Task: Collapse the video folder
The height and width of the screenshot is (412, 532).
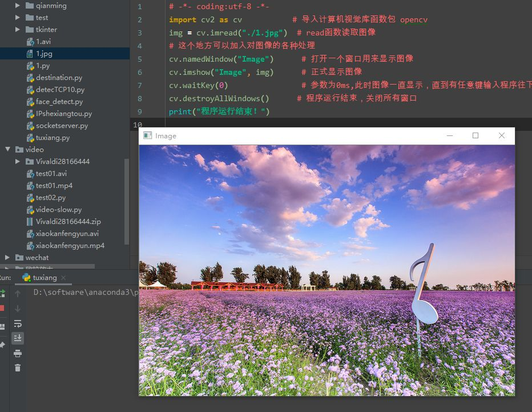Action: click(8, 149)
